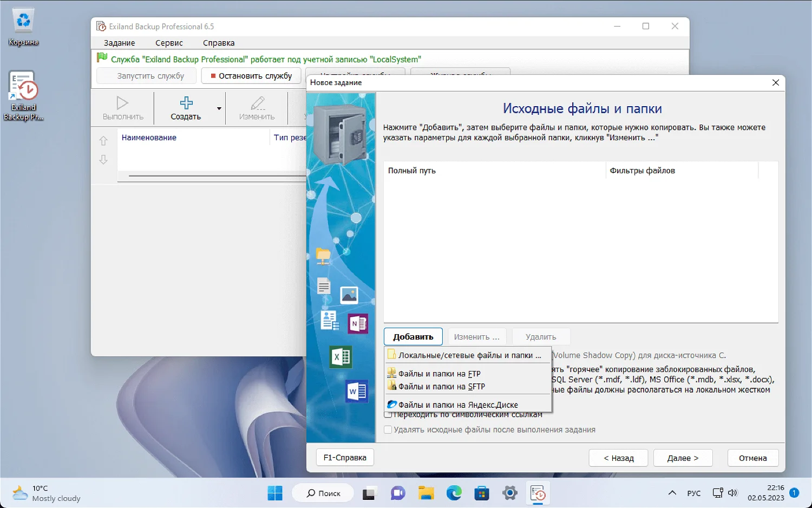The height and width of the screenshot is (508, 812).
Task: Select Файлы и папки на FTP
Action: (x=439, y=374)
